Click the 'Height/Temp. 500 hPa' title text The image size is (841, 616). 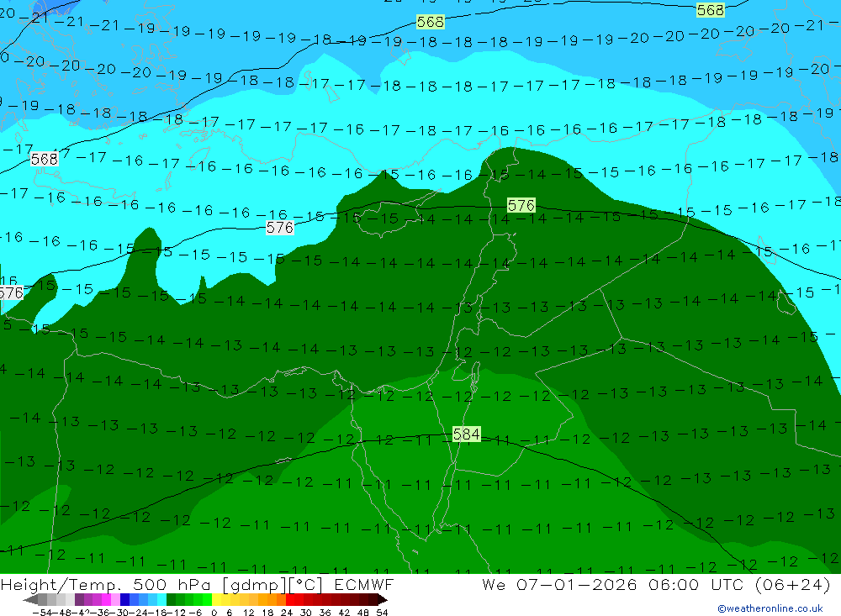108,584
